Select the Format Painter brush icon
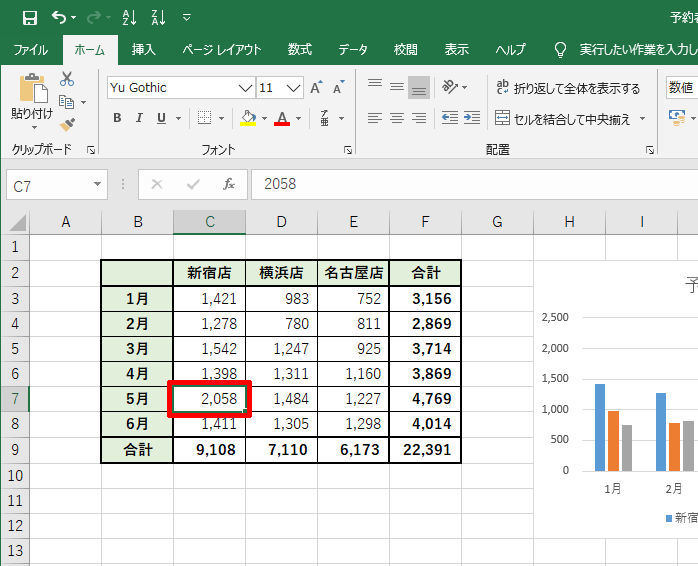The height and width of the screenshot is (566, 698). [67, 125]
